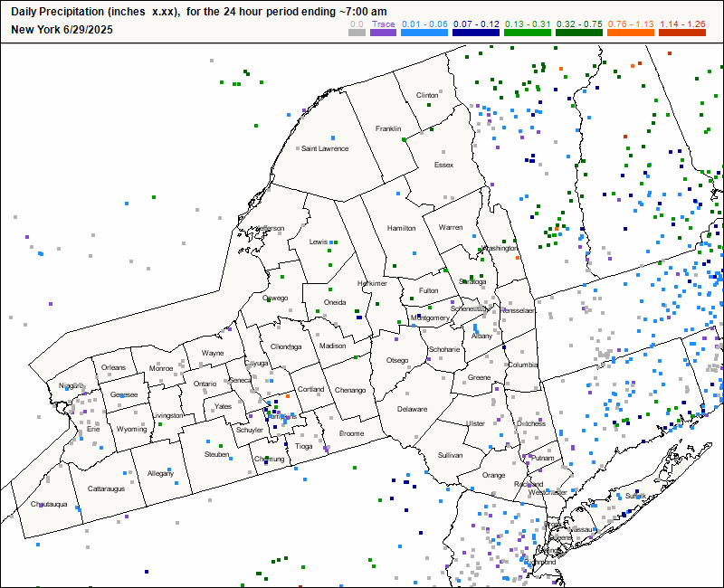Image resolution: width=724 pixels, height=588 pixels.
Task: Select the Monroe county label
Action: [161, 368]
